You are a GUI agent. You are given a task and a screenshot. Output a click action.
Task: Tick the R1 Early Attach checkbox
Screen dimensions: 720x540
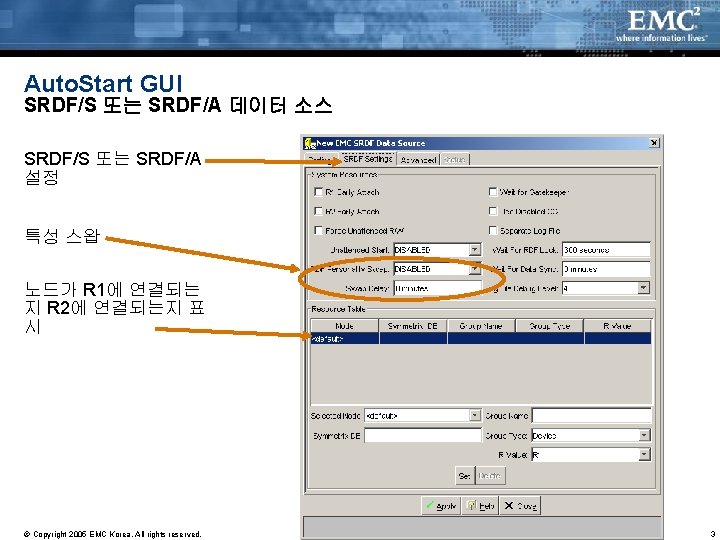coord(318,192)
